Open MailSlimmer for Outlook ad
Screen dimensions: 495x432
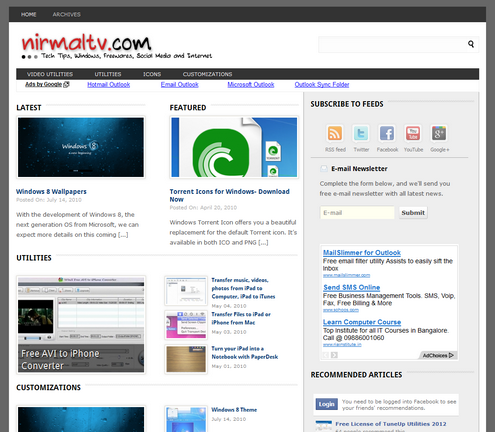coord(362,253)
